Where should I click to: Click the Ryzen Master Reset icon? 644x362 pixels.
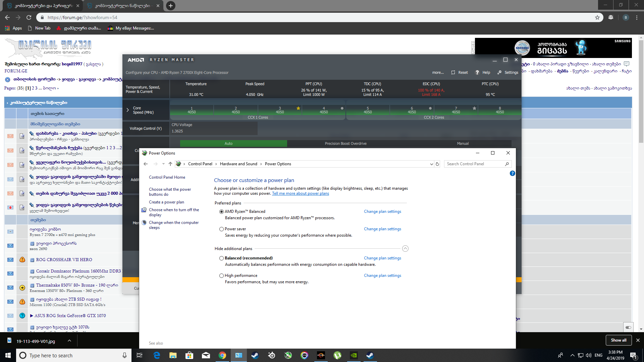[453, 72]
